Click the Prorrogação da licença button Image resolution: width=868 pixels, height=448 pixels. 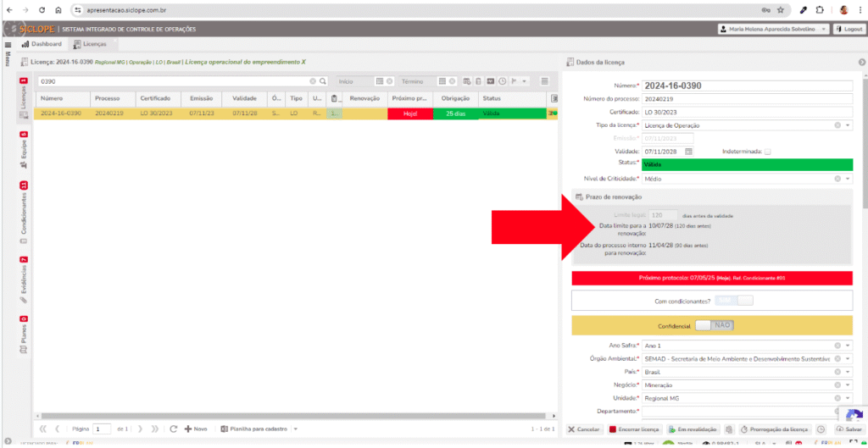pyautogui.click(x=775, y=429)
